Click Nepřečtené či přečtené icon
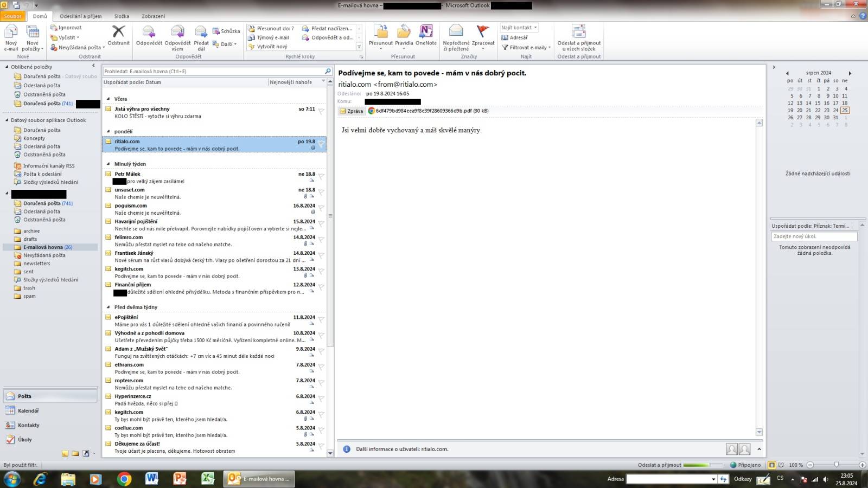The image size is (868, 488). (456, 37)
